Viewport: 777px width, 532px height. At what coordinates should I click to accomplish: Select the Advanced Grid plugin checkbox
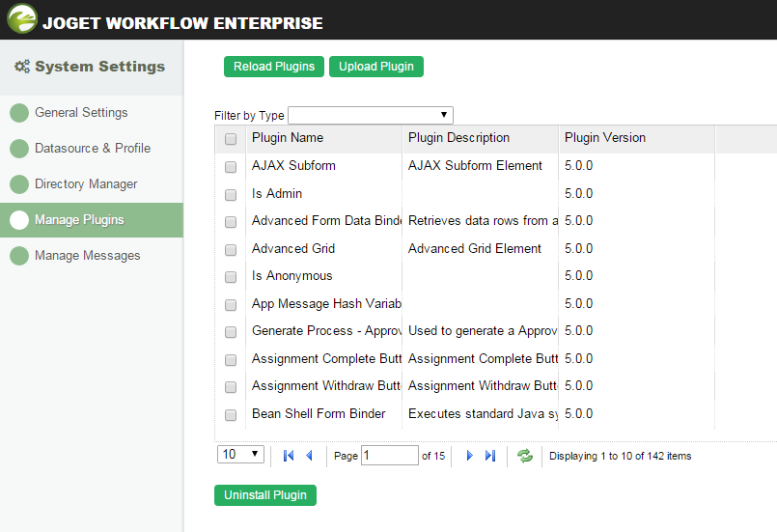coord(231,249)
